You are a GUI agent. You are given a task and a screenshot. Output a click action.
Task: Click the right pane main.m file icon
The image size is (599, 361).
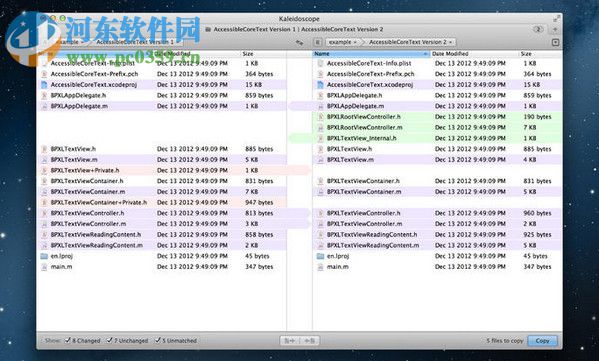[x=320, y=267]
